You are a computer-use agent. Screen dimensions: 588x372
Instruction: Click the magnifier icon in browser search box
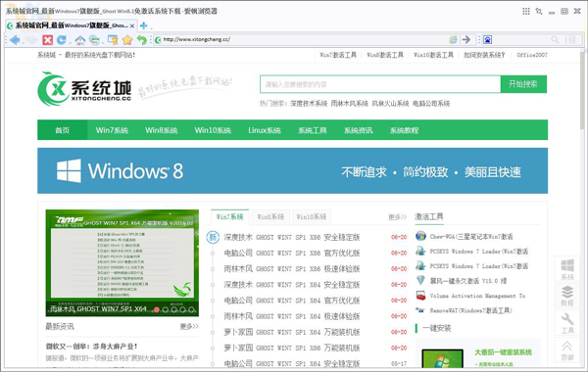click(x=555, y=40)
